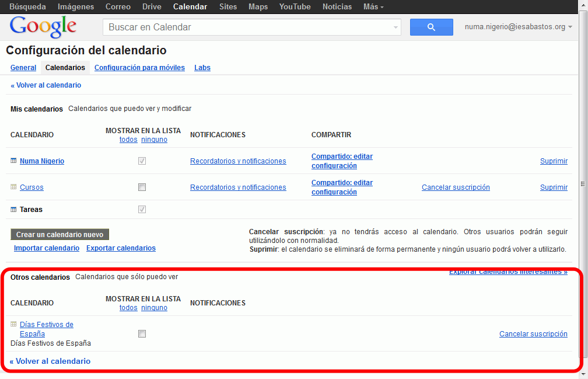
Task: Open Recordatorios y notificaciones for Numa Nigerio
Action: click(238, 161)
